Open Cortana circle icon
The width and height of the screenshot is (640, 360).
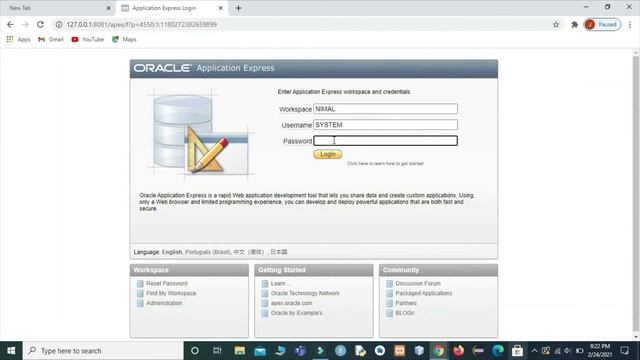coord(195,351)
